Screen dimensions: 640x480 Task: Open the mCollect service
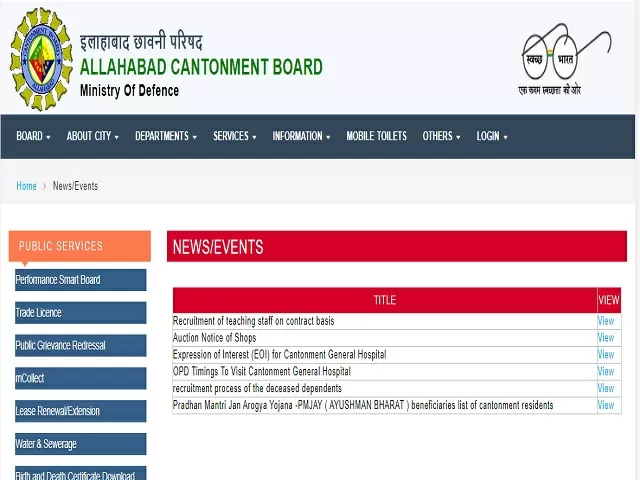[x=80, y=378]
